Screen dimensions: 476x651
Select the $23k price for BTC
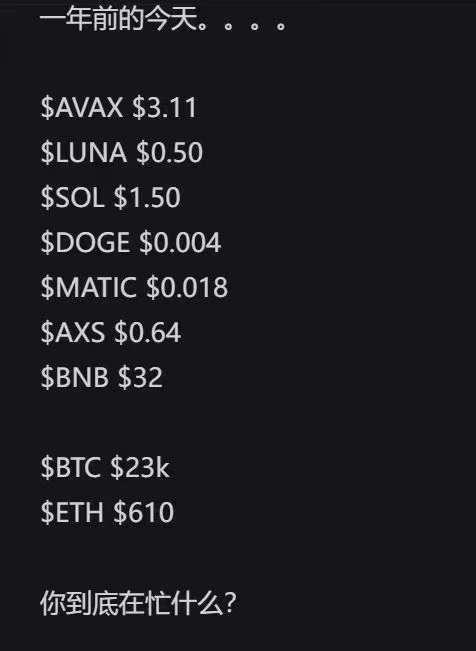[140, 467]
